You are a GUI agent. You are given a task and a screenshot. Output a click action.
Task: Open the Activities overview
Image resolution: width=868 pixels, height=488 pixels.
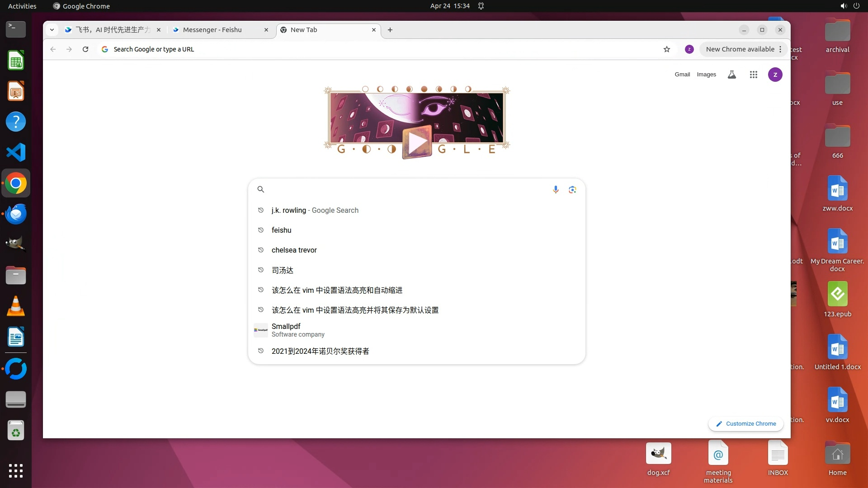click(x=22, y=6)
